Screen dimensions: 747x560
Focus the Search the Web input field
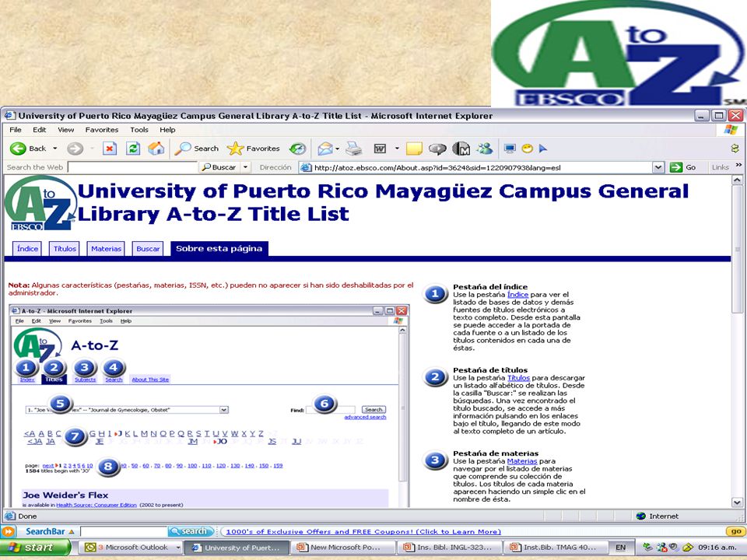133,167
